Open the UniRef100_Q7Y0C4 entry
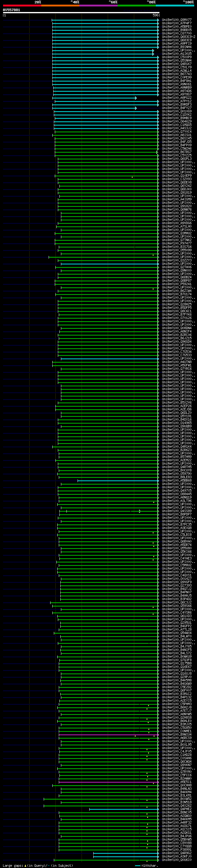 coord(176,132)
